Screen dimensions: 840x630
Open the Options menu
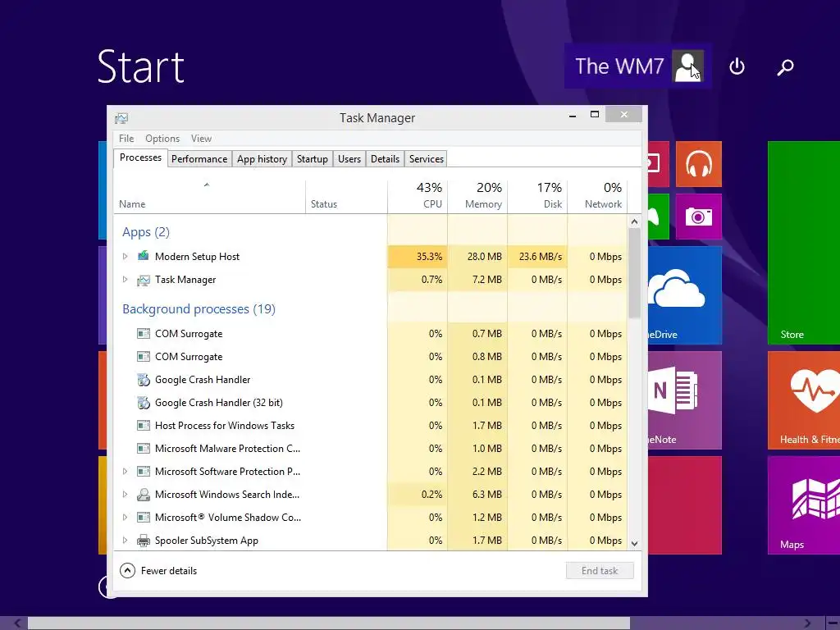(x=162, y=138)
